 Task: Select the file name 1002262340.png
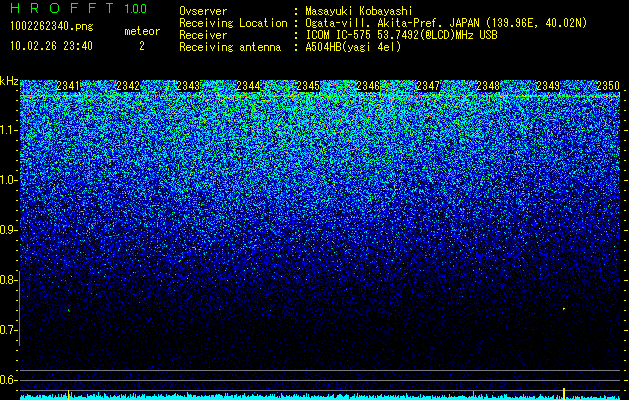point(52,26)
